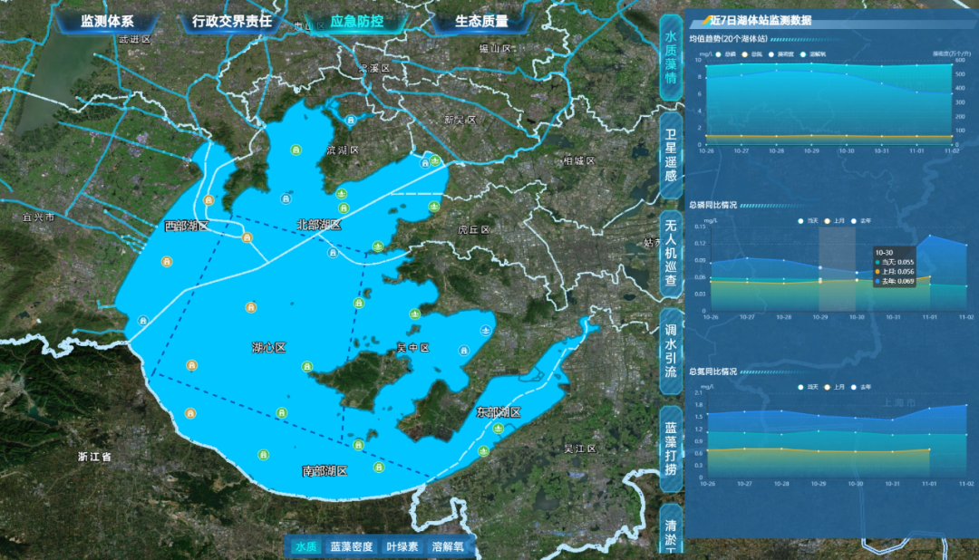Select orange station marker above 湖心区 label

pyautogui.click(x=250, y=307)
